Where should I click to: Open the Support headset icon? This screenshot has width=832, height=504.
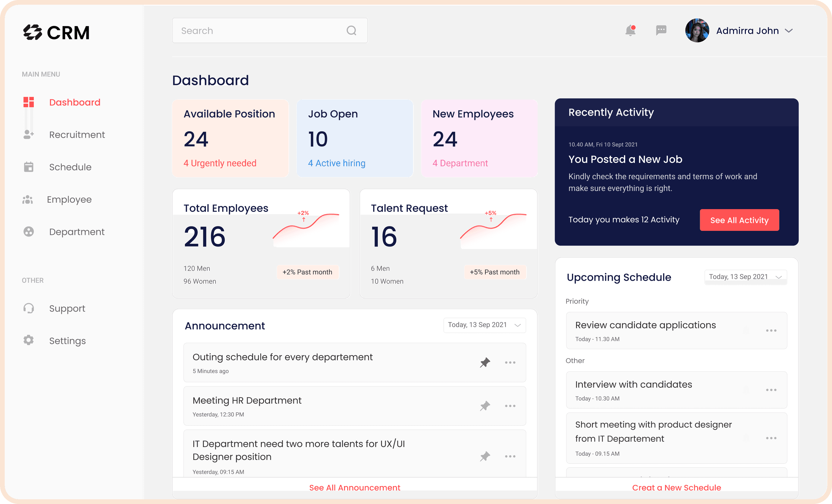(x=29, y=308)
